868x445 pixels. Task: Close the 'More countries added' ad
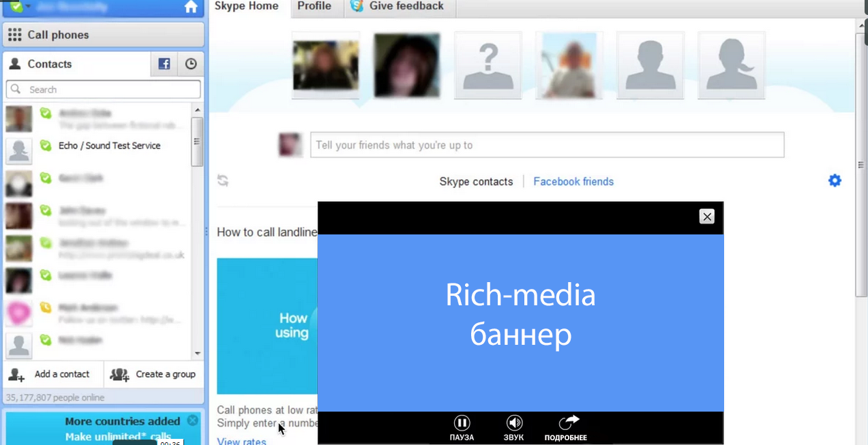coord(193,420)
